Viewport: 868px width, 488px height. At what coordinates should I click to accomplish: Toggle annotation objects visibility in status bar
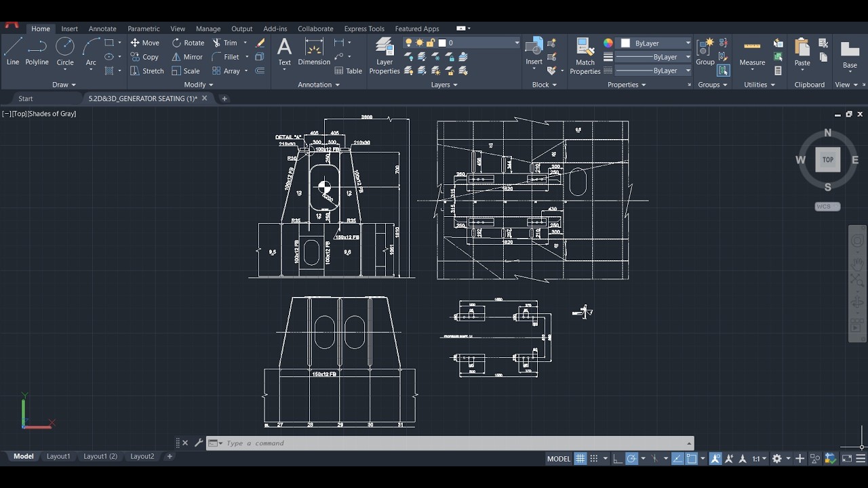(x=715, y=459)
